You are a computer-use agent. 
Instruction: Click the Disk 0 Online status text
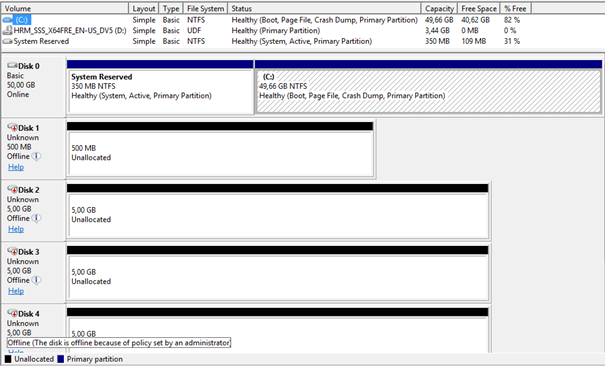(18, 94)
